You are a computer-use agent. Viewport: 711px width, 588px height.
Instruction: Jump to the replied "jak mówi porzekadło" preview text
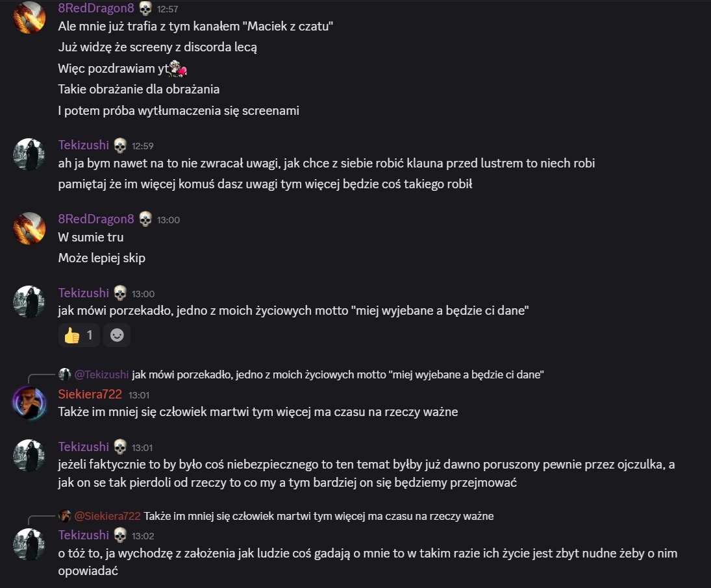tap(338, 374)
